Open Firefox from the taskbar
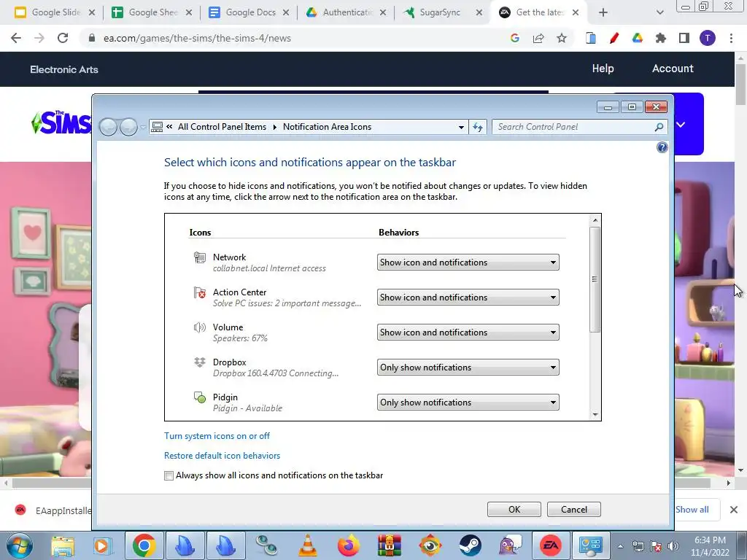This screenshot has height=560, width=747. coord(349,545)
